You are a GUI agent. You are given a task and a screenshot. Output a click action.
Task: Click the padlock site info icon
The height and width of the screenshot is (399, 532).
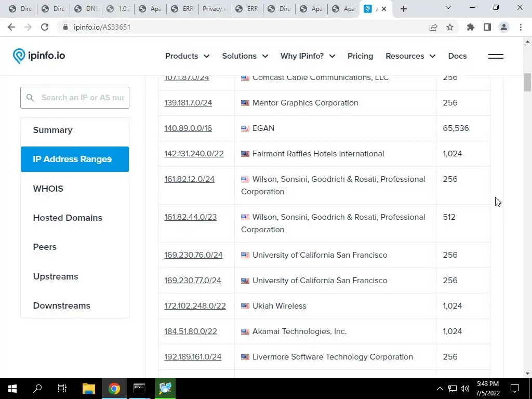pos(65,27)
